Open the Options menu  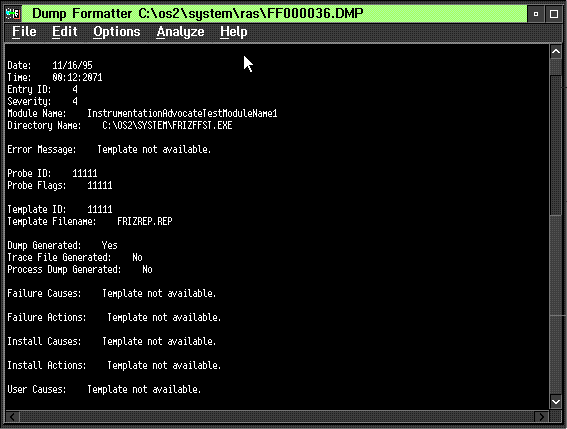[x=116, y=32]
